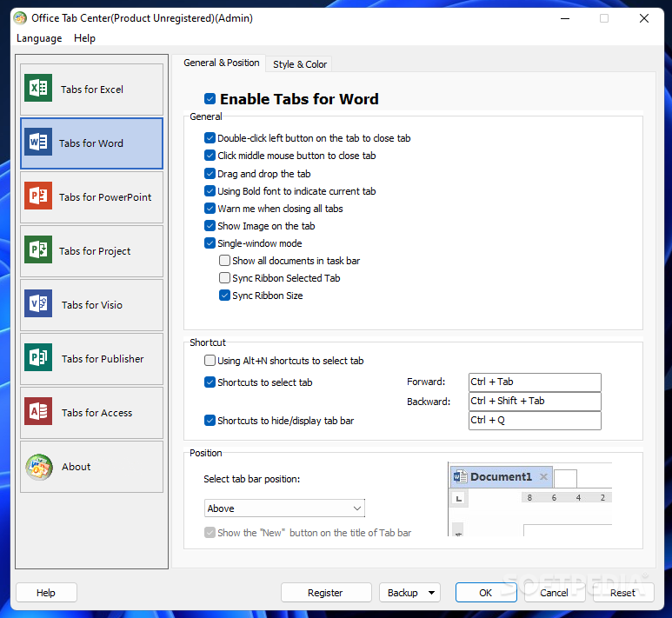Toggle Double-click left button to close tab
Viewport: 672px width, 618px height.
(x=210, y=138)
